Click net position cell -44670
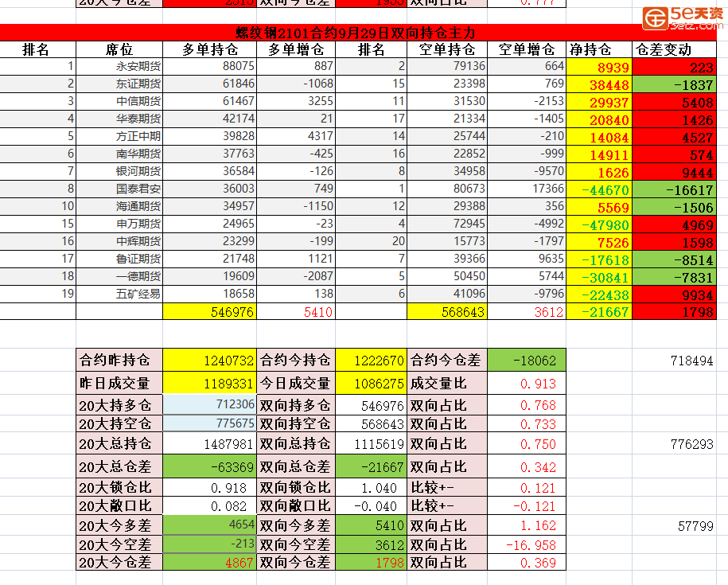This screenshot has height=585, width=728. pos(599,189)
